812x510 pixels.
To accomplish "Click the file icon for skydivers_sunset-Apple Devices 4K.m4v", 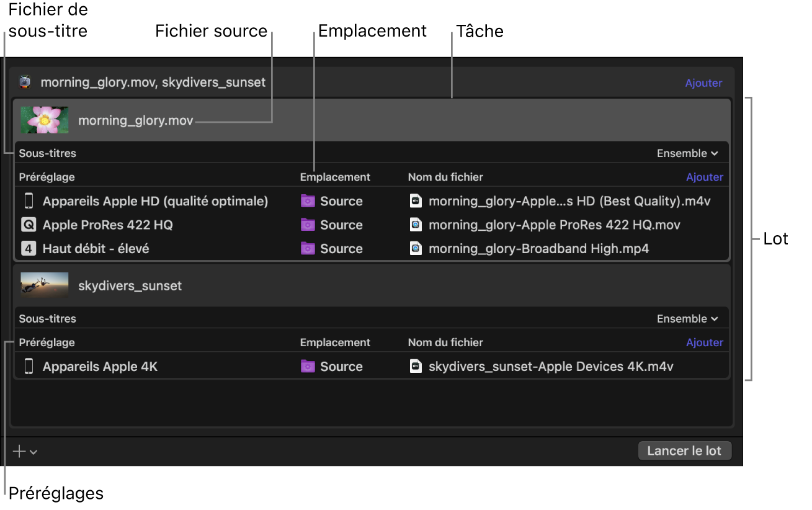I will (416, 367).
